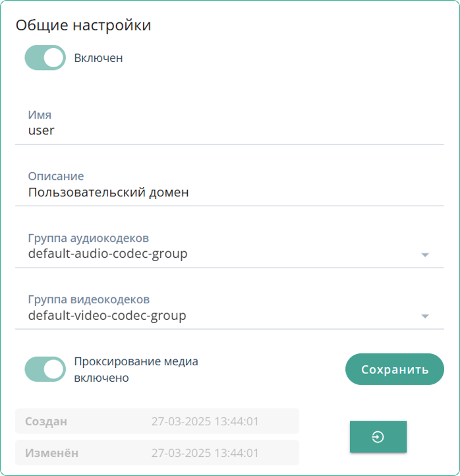Viewport: 460px width, 476px height.
Task: Click the arrow icon for audio codec group
Action: 425,254
